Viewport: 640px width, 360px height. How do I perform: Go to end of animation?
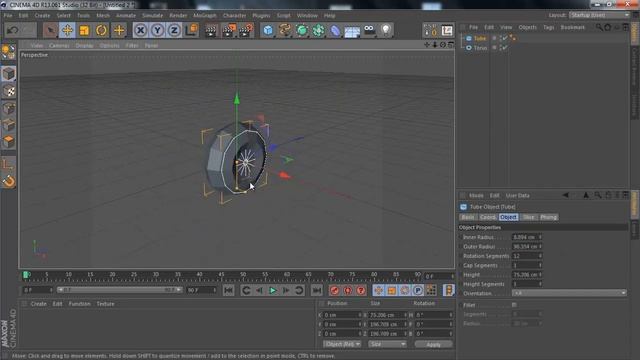click(x=316, y=290)
